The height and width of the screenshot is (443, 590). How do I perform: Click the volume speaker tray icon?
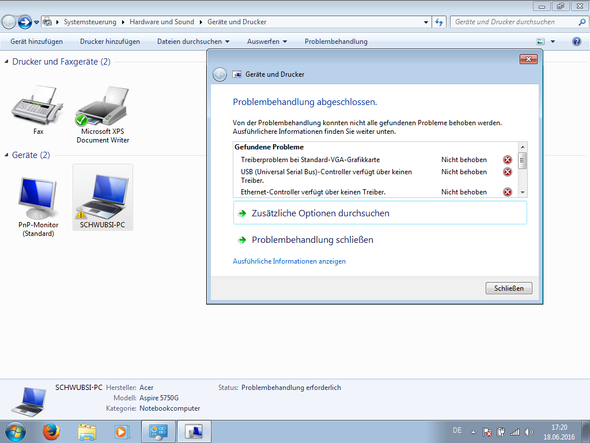529,432
